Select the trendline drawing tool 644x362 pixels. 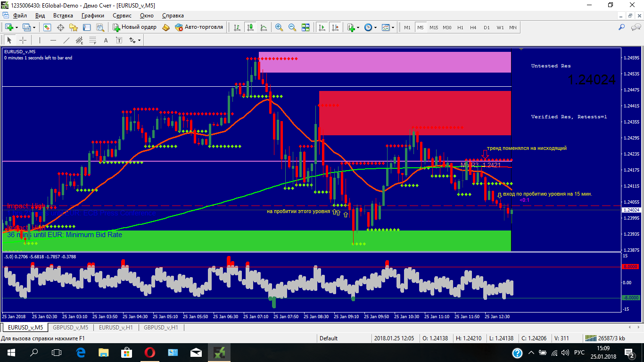[x=66, y=41]
